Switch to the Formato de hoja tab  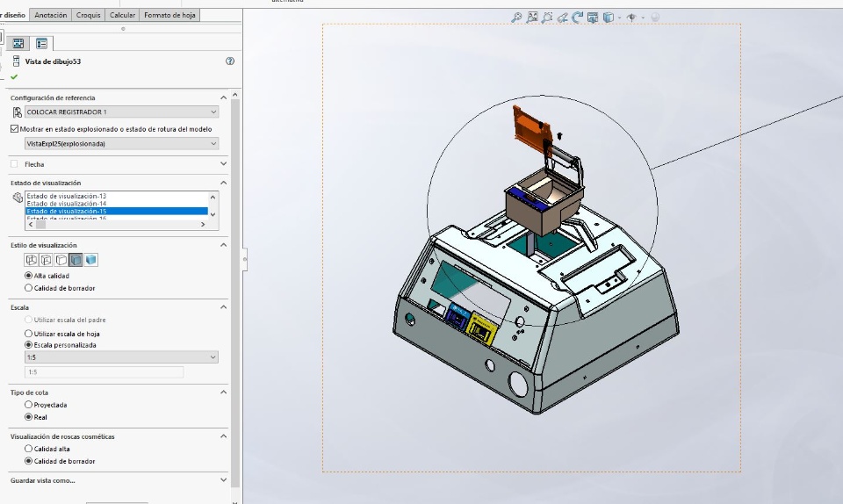pyautogui.click(x=169, y=15)
